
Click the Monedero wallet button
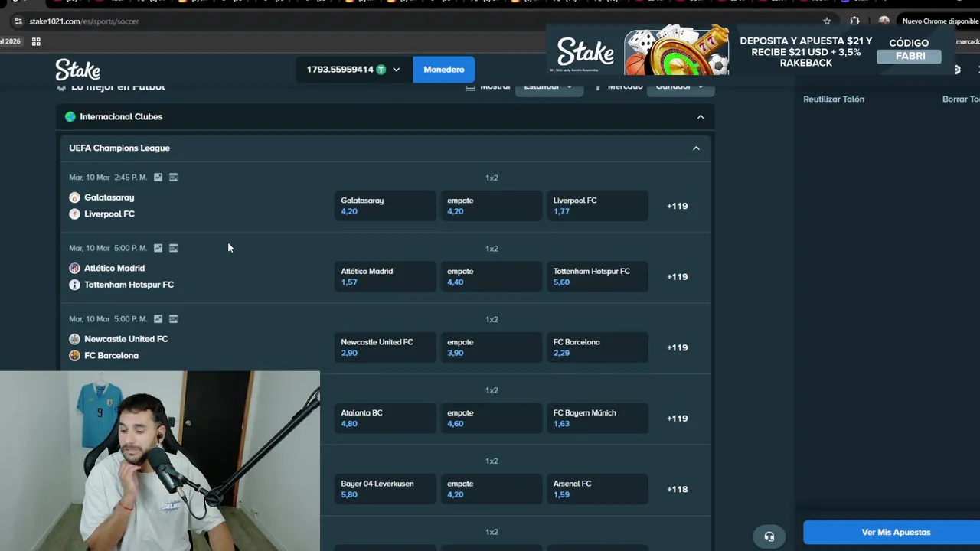click(x=444, y=70)
